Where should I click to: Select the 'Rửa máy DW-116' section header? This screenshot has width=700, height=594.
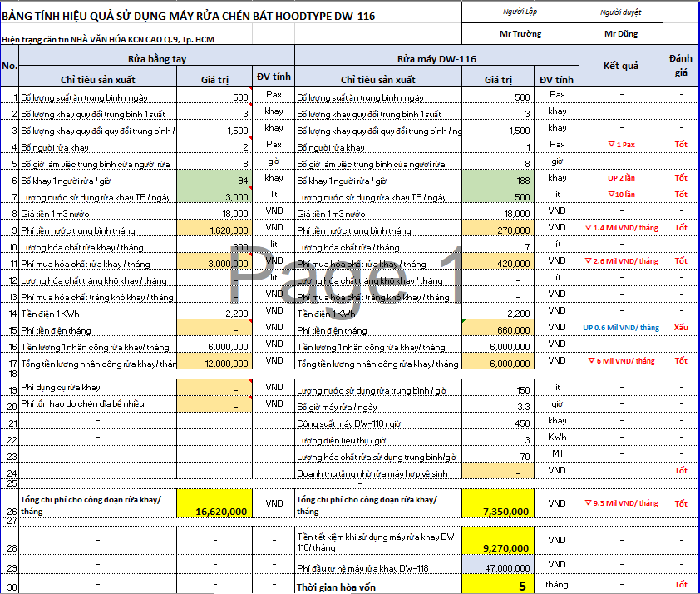[436, 60]
